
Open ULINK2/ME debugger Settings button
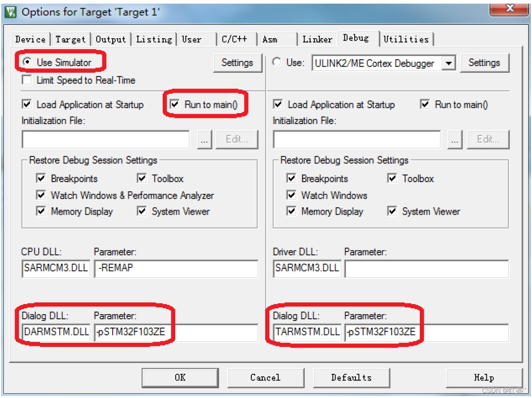484,63
